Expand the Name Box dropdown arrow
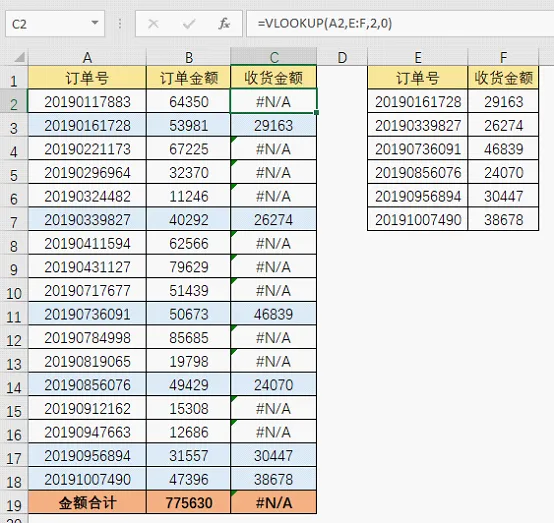554x523 pixels. (95, 23)
